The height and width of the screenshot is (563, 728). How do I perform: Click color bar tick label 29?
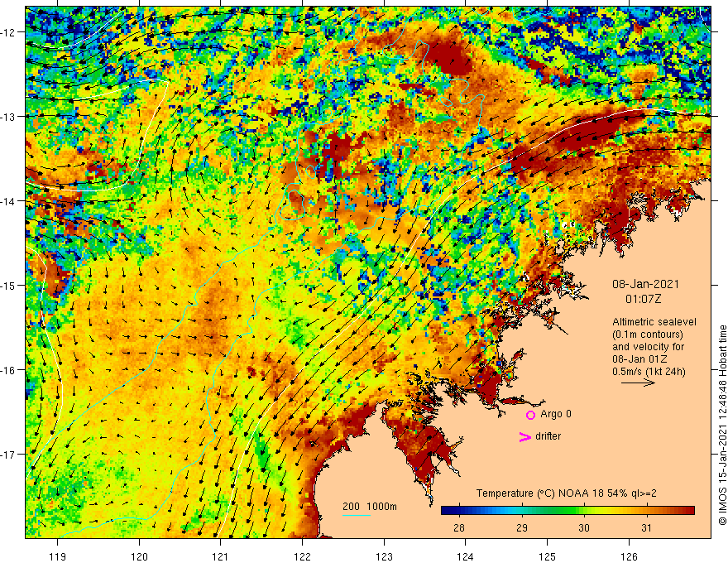(x=522, y=527)
